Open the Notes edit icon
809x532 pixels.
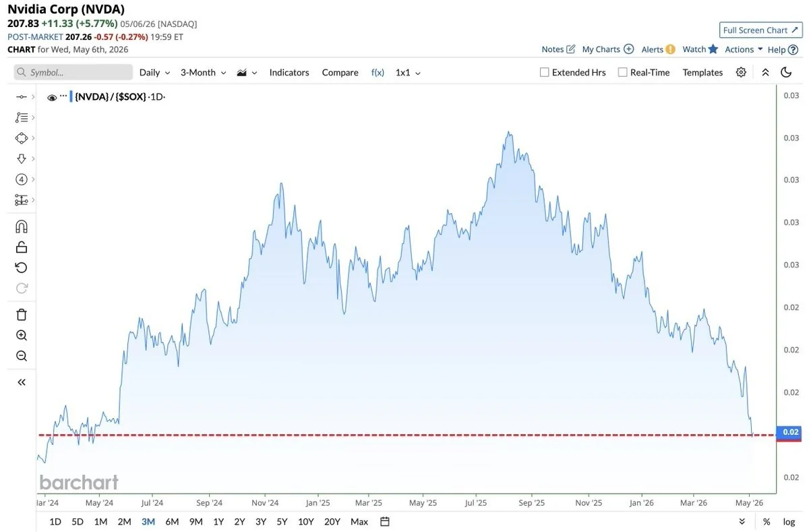(571, 49)
